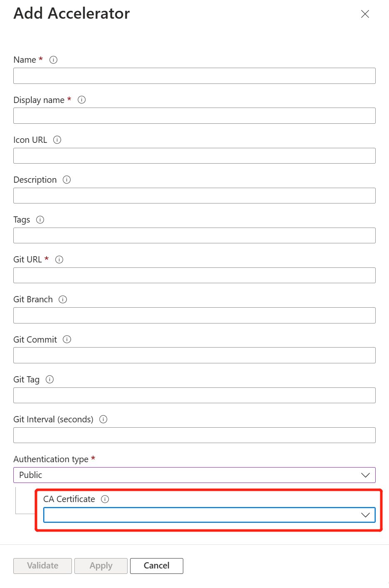Click the Icon URL info icon
Viewport: 389px width, 588px height.
coord(57,140)
